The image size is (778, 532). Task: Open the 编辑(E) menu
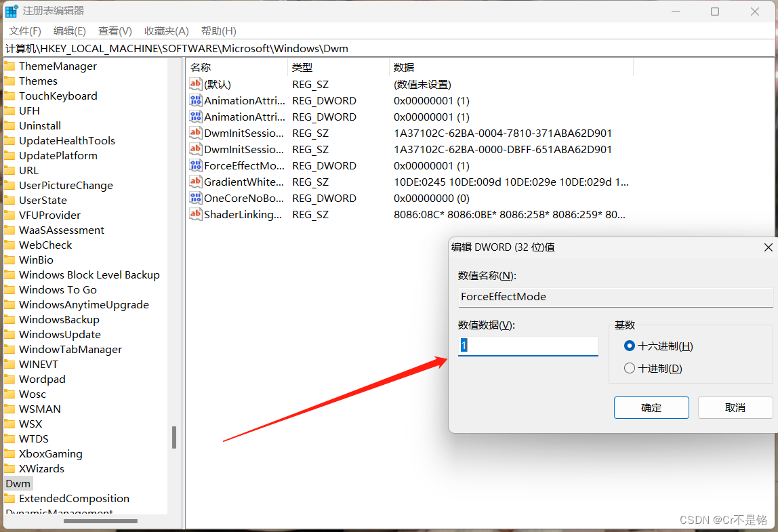tap(69, 30)
